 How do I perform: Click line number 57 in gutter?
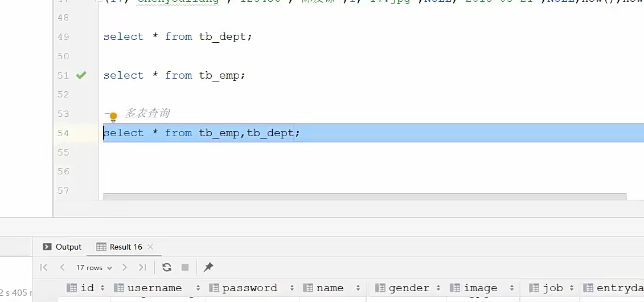[x=63, y=191]
